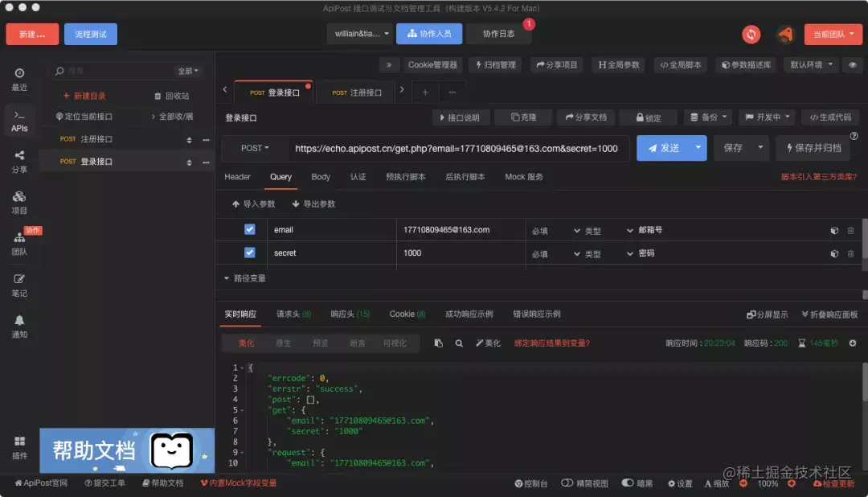Click the request URL input field

pos(458,149)
